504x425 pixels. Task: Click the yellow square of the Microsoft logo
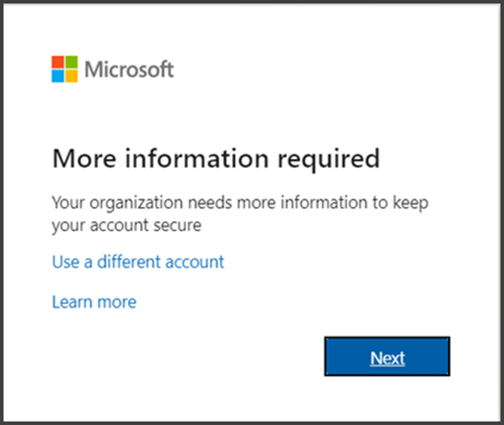(72, 76)
